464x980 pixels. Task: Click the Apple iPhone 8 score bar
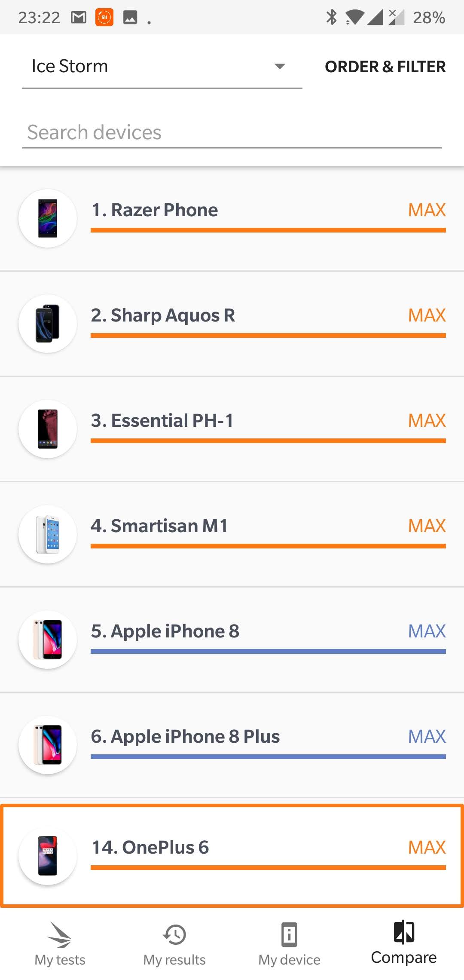268,652
